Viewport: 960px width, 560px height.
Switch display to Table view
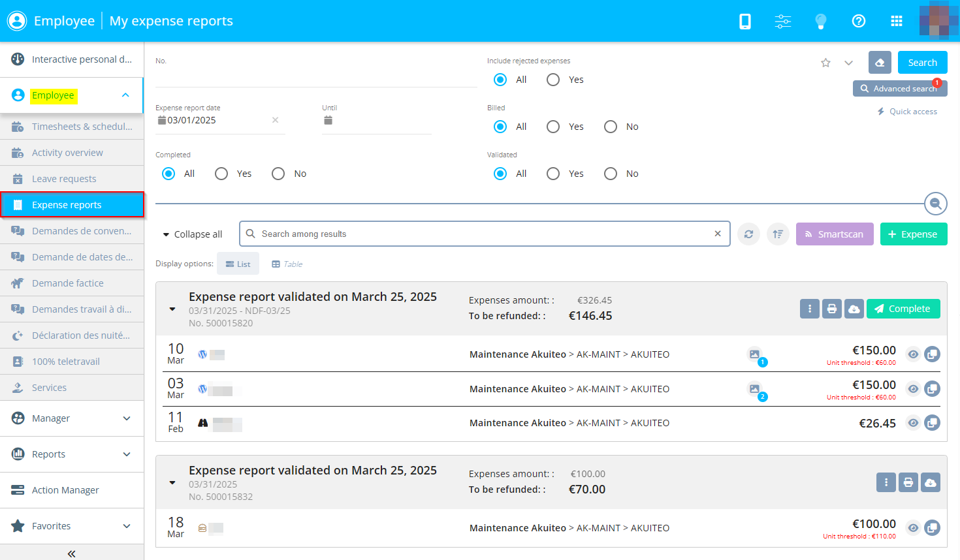click(287, 264)
